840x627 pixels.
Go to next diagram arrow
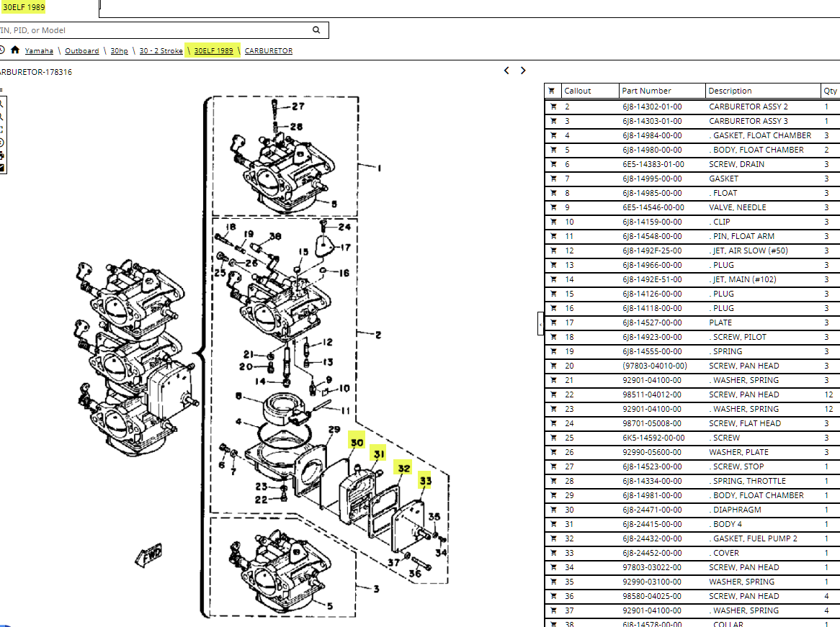tap(524, 70)
